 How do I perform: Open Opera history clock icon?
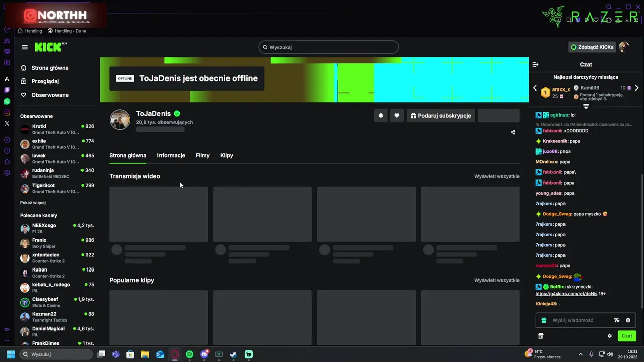coord(7,151)
